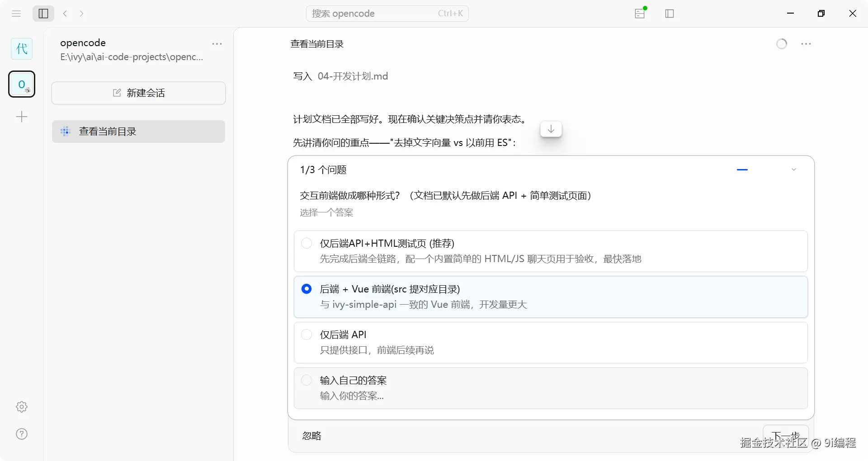Click the 新建会话 button
This screenshot has width=868, height=461.
tap(138, 93)
